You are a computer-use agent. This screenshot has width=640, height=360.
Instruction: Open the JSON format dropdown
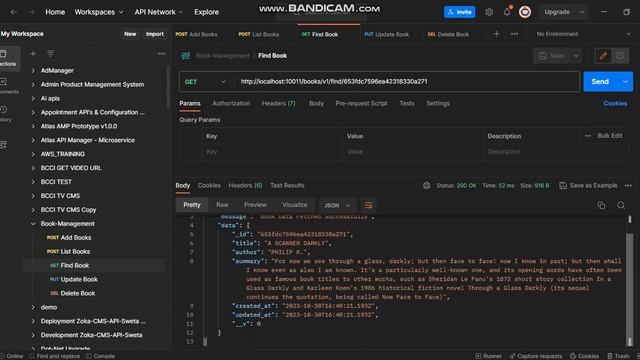pyautogui.click(x=337, y=205)
